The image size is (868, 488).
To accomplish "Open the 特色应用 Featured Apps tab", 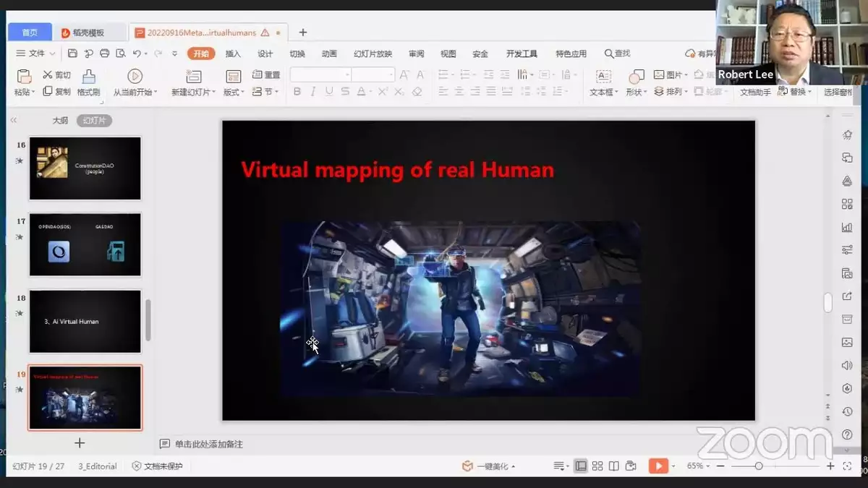I will coord(571,53).
